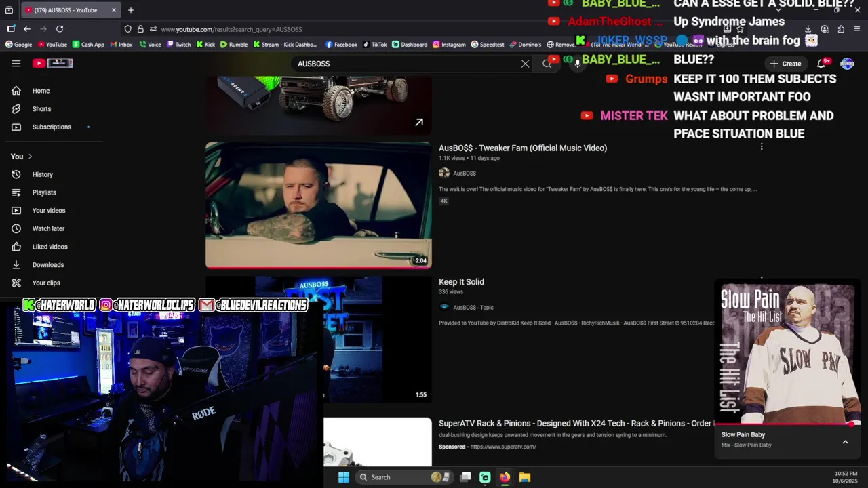Screen dimensions: 868x488
Task: Open the tracking protection shield icon
Action: [x=127, y=29]
